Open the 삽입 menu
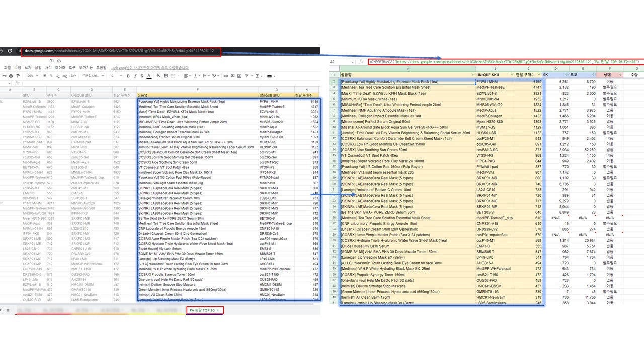The height and width of the screenshot is (362, 644). (38, 68)
